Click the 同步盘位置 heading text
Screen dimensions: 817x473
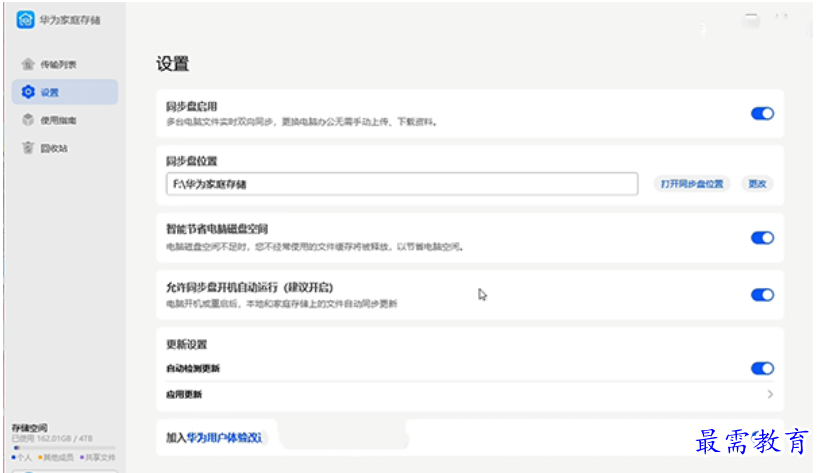coord(191,161)
